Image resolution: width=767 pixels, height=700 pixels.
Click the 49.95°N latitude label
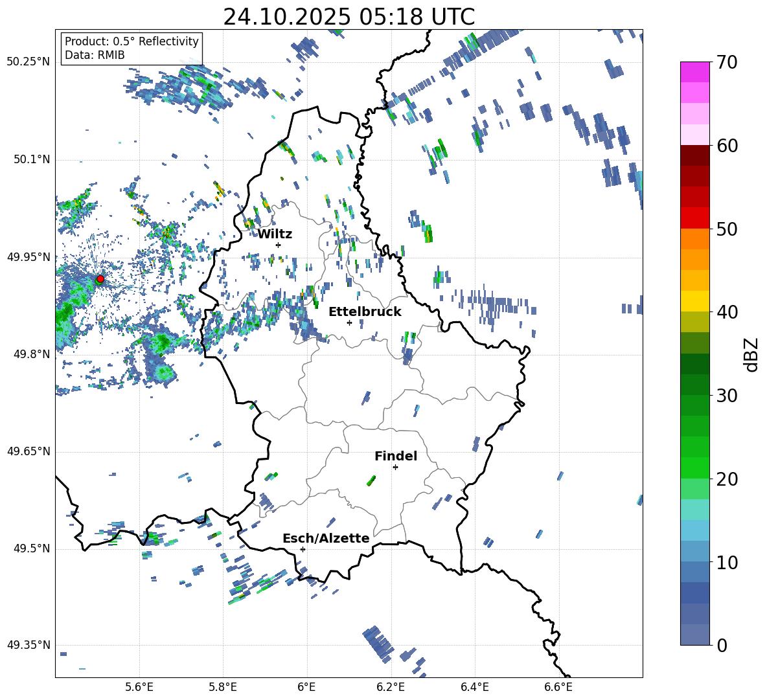click(x=29, y=257)
